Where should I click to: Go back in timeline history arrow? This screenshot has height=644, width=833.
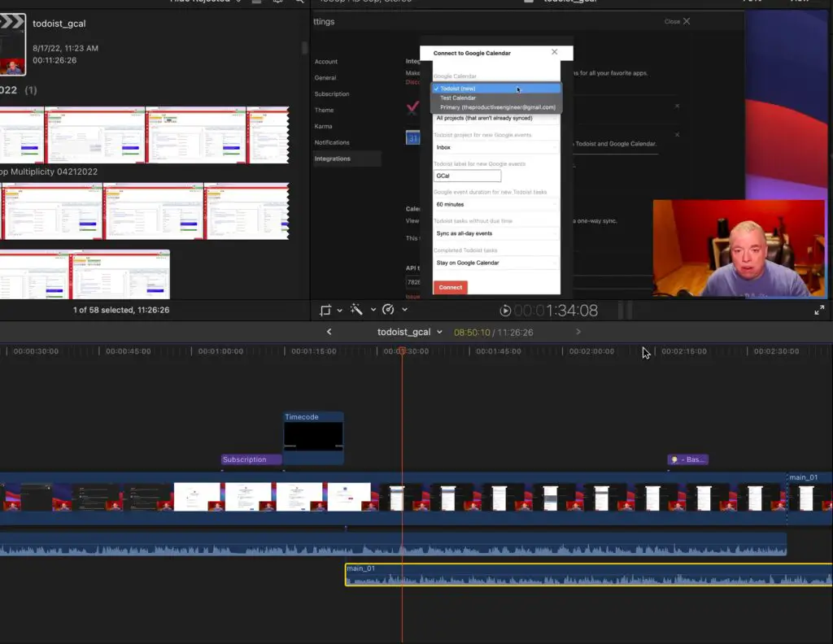(329, 332)
